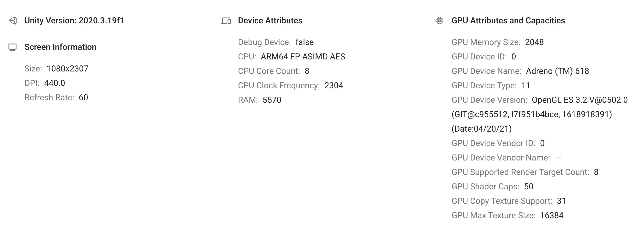Screen dimensions: 644x230
Task: Click the CPU Clock Frequency value 2304
Action: tap(334, 85)
